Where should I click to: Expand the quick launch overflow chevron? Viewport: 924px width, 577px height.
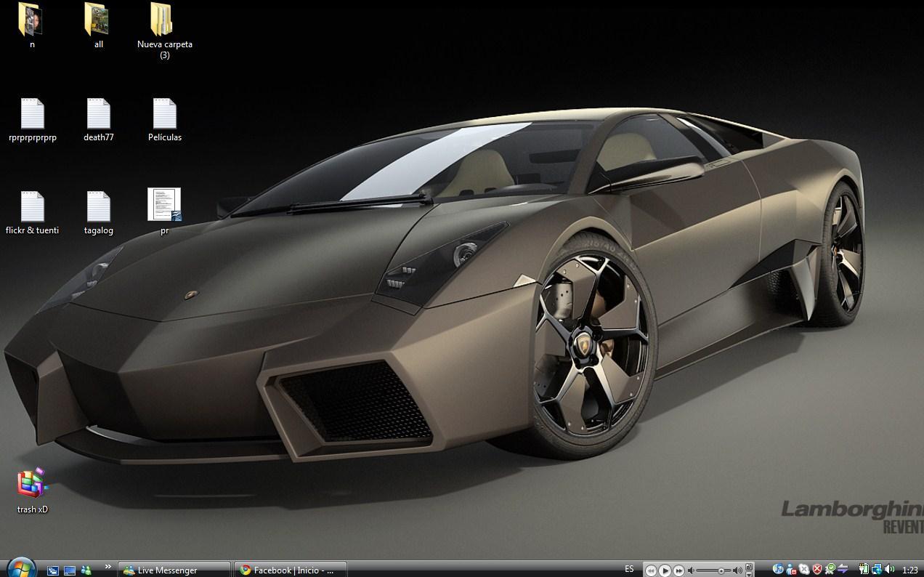108,566
